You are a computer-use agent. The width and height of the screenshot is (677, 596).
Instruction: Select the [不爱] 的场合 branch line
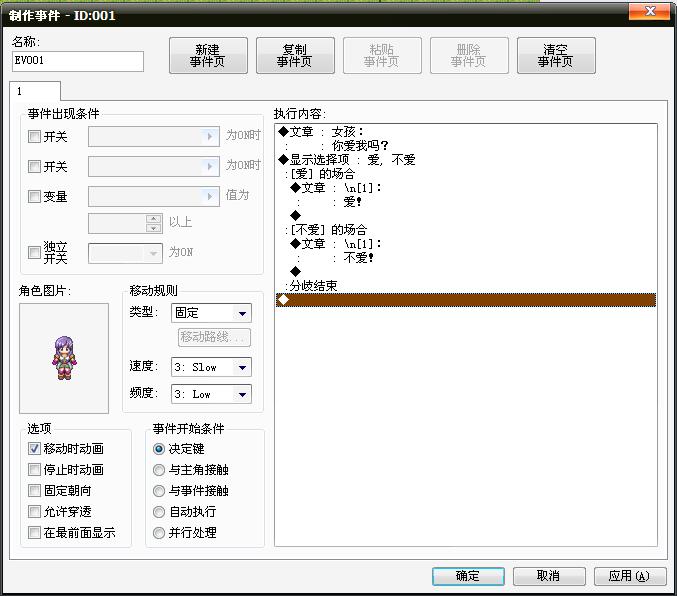point(466,229)
